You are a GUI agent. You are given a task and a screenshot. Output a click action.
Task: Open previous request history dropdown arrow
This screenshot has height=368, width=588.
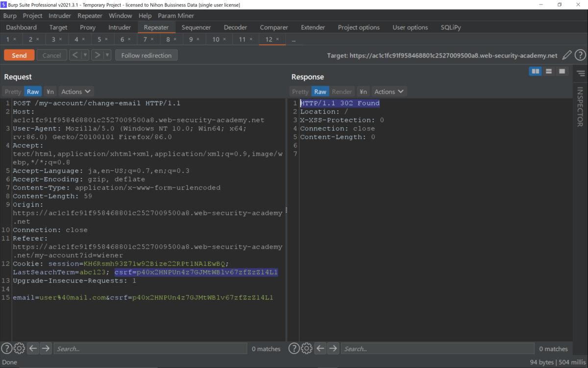pos(85,55)
